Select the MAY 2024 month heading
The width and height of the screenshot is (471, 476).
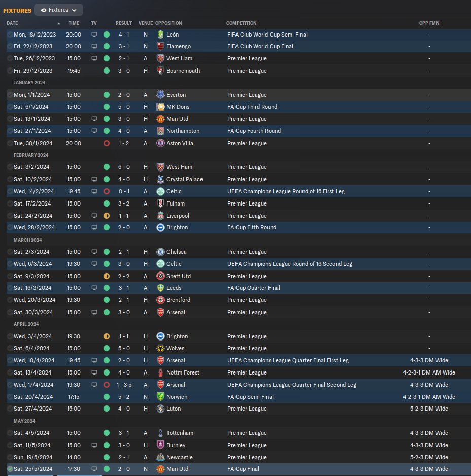(24, 421)
